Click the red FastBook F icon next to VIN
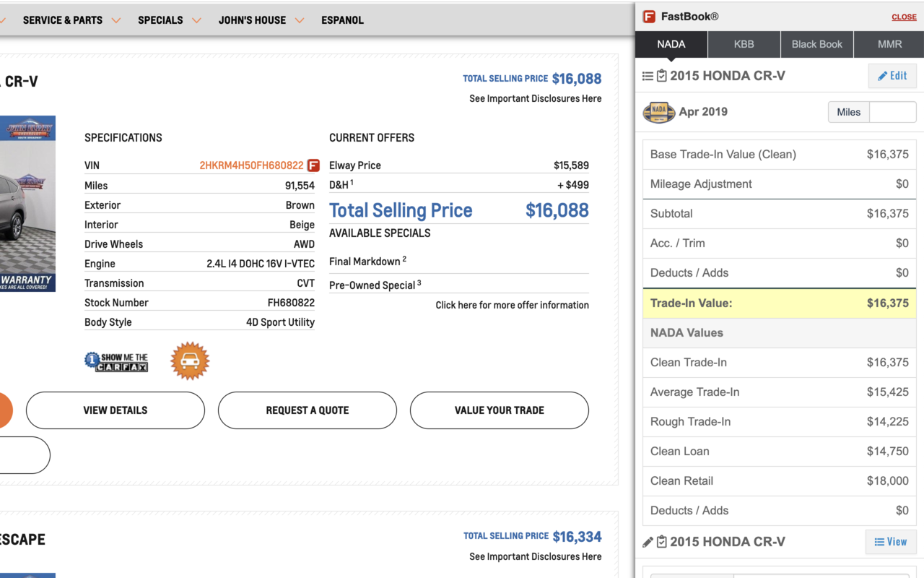This screenshot has height=578, width=924. click(x=313, y=165)
